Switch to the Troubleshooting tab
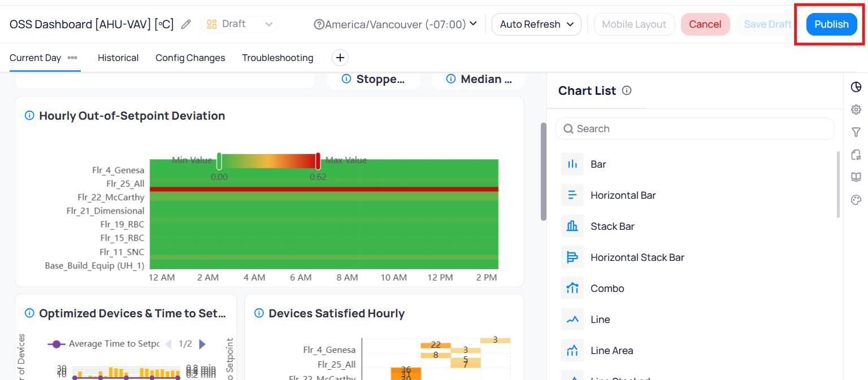This screenshot has width=868, height=380. pyautogui.click(x=277, y=58)
